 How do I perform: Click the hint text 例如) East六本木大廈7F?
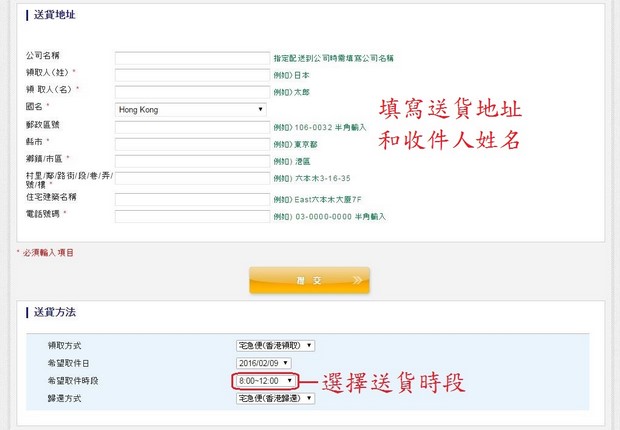pos(318,199)
